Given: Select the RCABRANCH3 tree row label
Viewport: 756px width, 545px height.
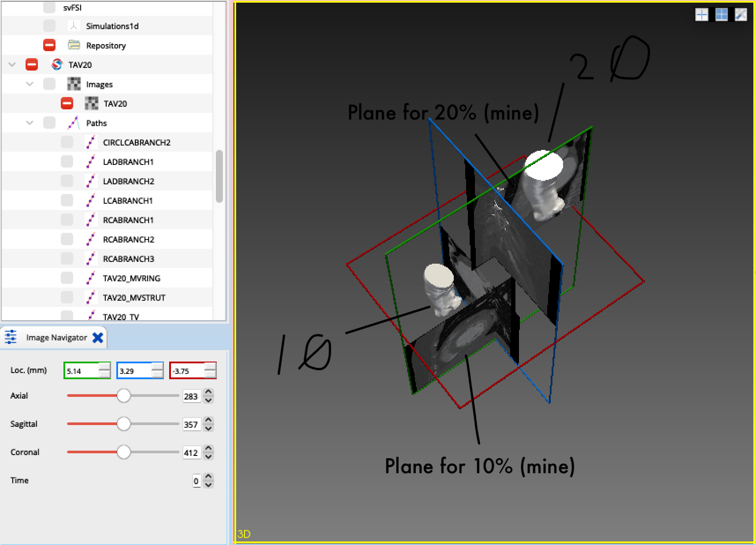Looking at the screenshot, I should click(129, 259).
